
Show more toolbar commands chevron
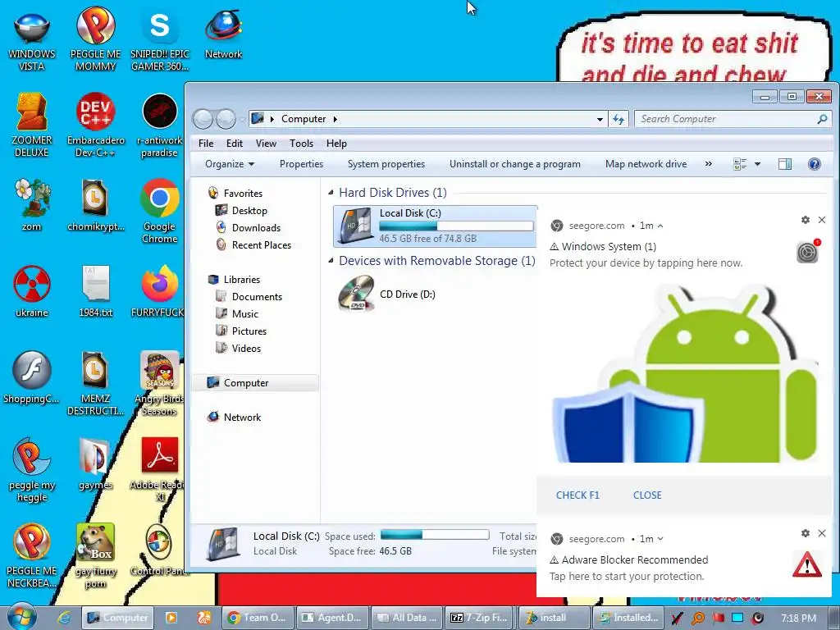[708, 164]
